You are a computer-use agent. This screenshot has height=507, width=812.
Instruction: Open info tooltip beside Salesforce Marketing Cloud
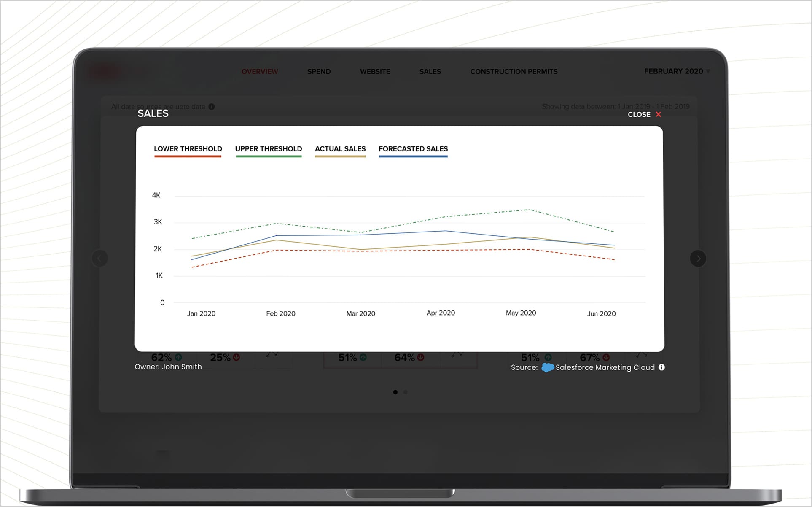click(x=662, y=367)
